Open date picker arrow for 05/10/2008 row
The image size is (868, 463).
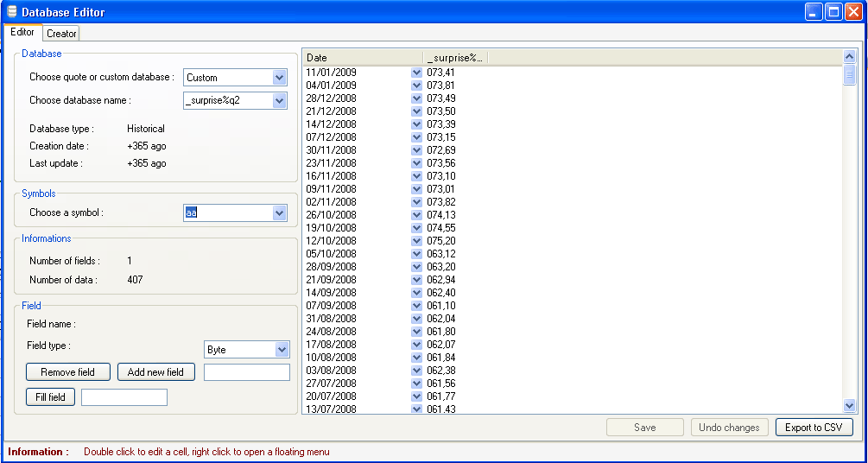pos(416,254)
